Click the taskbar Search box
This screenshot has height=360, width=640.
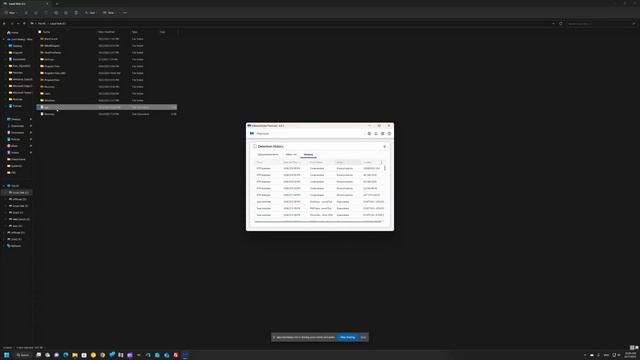(23, 355)
